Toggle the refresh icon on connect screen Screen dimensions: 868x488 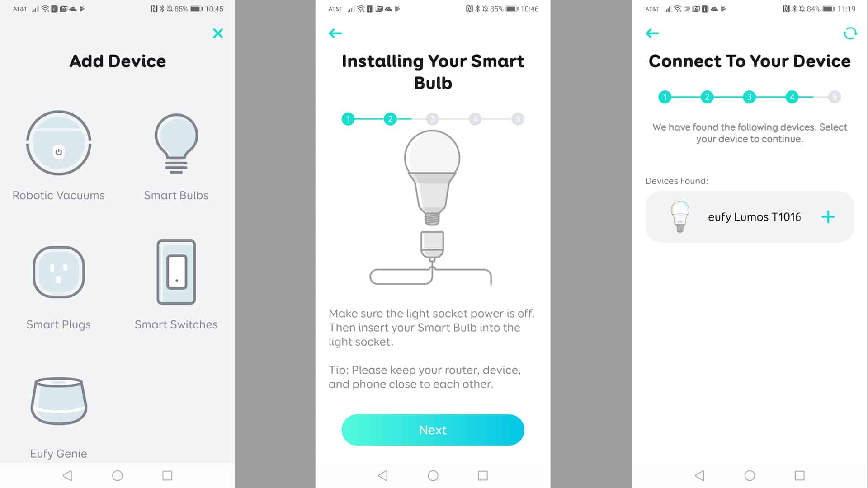849,33
